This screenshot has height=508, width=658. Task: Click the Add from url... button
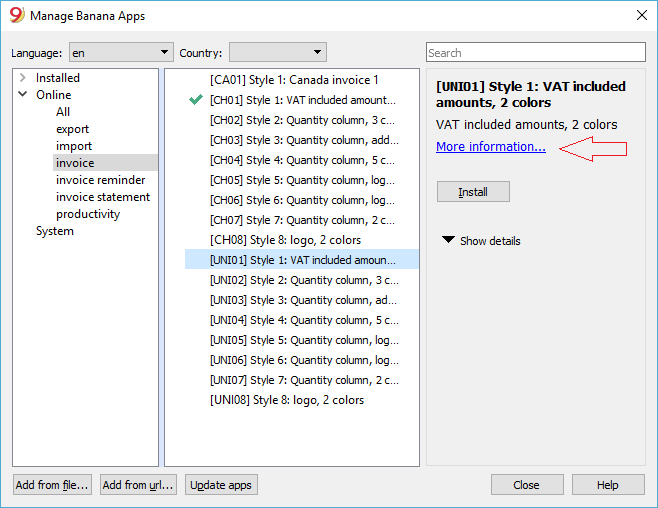[x=138, y=485]
